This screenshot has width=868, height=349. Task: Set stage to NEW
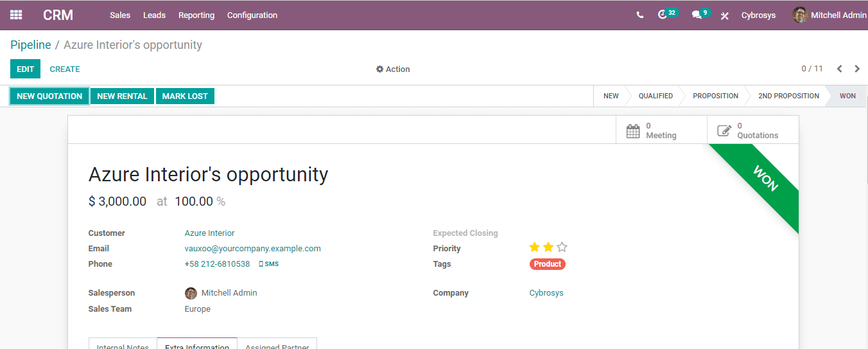(x=611, y=96)
